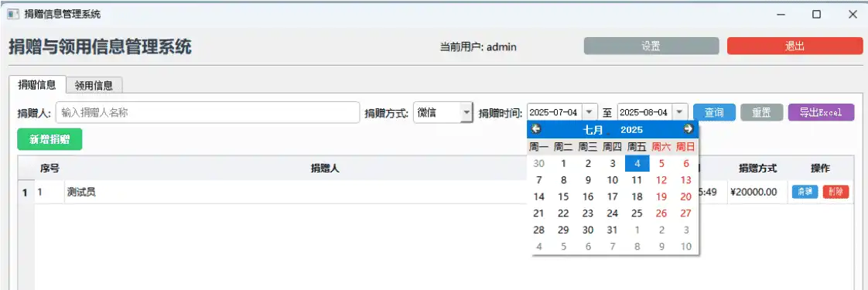The height and width of the screenshot is (290, 868).
Task: Select red day 27 in the calendar
Action: [686, 213]
